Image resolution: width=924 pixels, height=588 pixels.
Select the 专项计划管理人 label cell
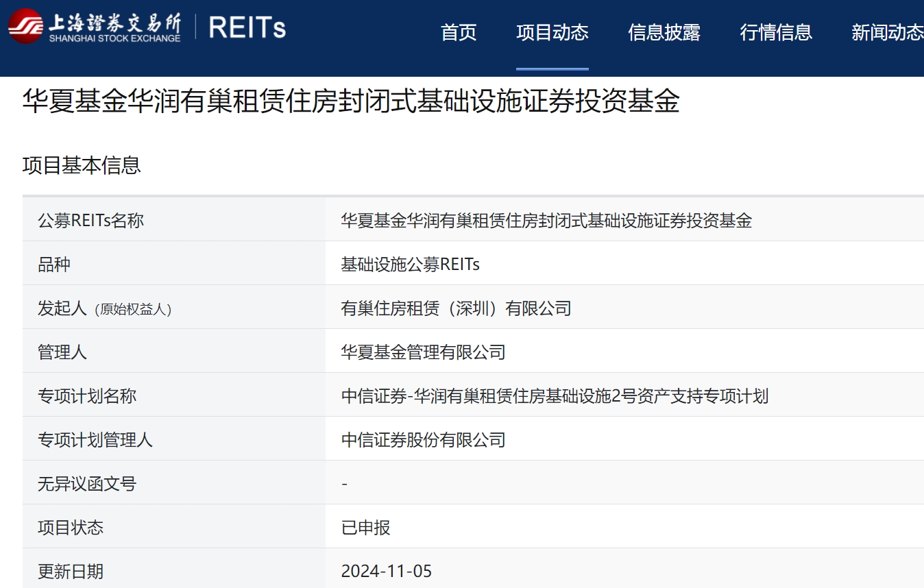pos(174,439)
